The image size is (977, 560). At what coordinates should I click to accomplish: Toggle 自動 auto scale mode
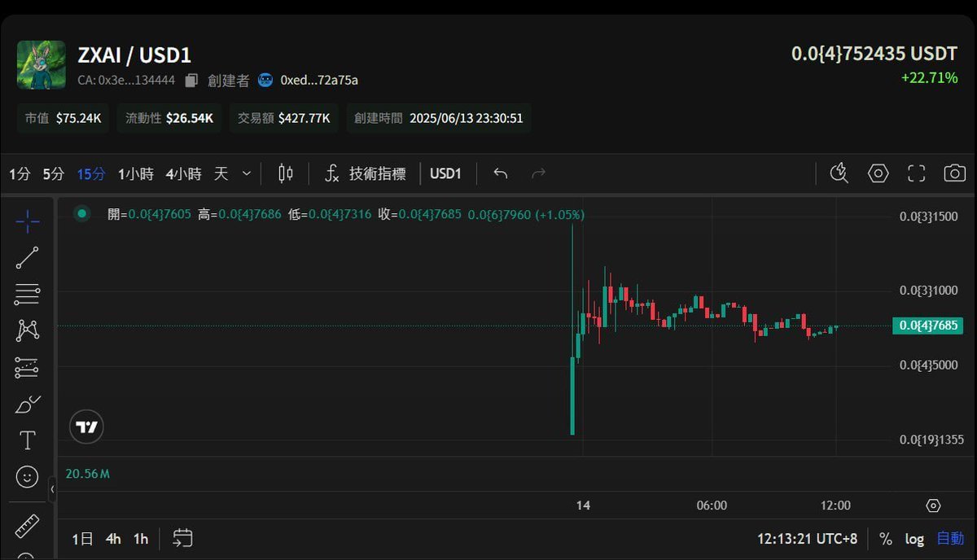[950, 539]
